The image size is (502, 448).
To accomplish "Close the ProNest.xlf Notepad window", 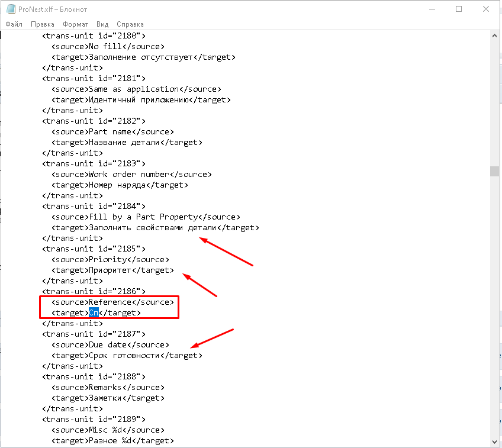I will tap(485, 9).
